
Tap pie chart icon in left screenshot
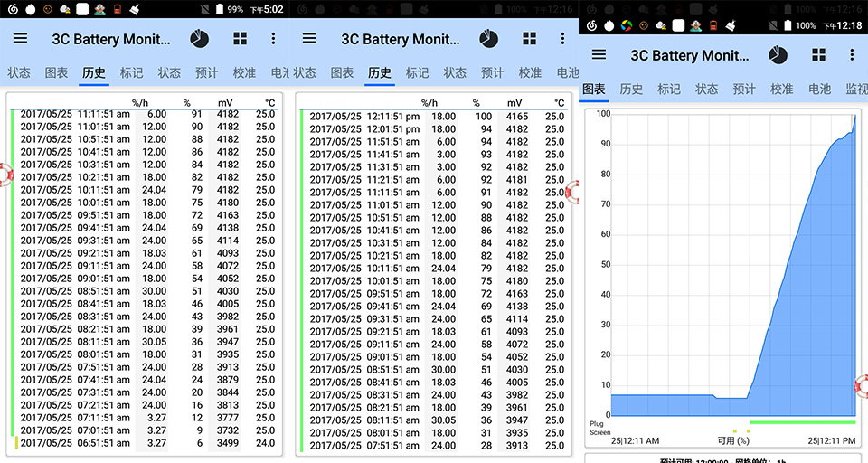(x=200, y=39)
